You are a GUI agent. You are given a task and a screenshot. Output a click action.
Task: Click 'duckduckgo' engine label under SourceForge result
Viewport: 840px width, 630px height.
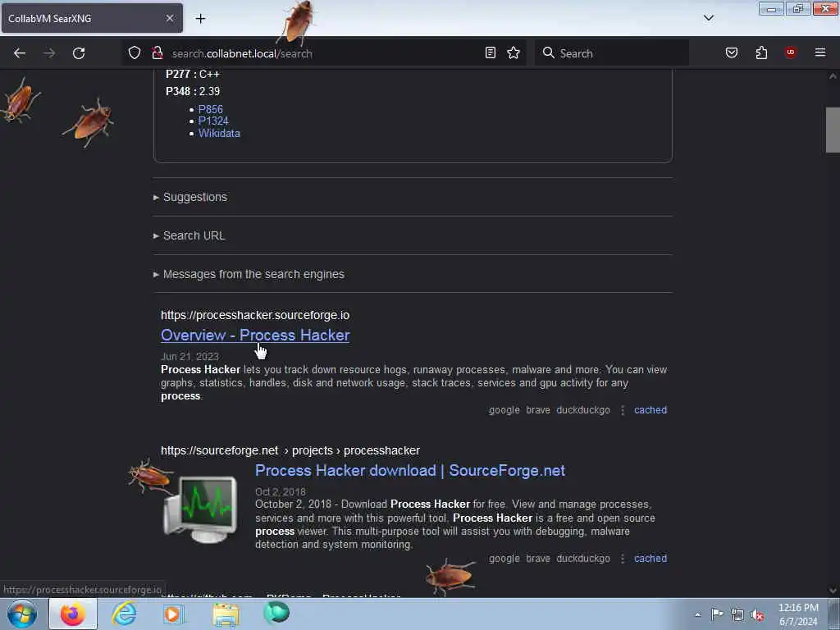pyautogui.click(x=583, y=558)
